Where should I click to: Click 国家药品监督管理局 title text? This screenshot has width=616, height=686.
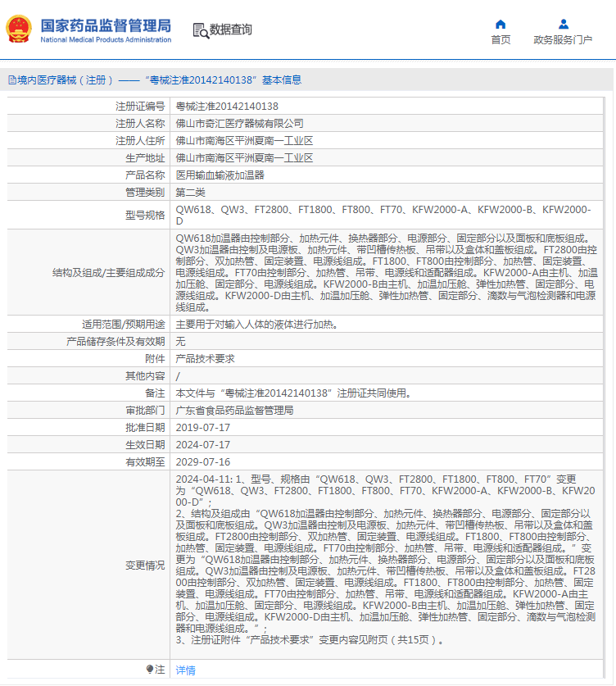(x=106, y=25)
